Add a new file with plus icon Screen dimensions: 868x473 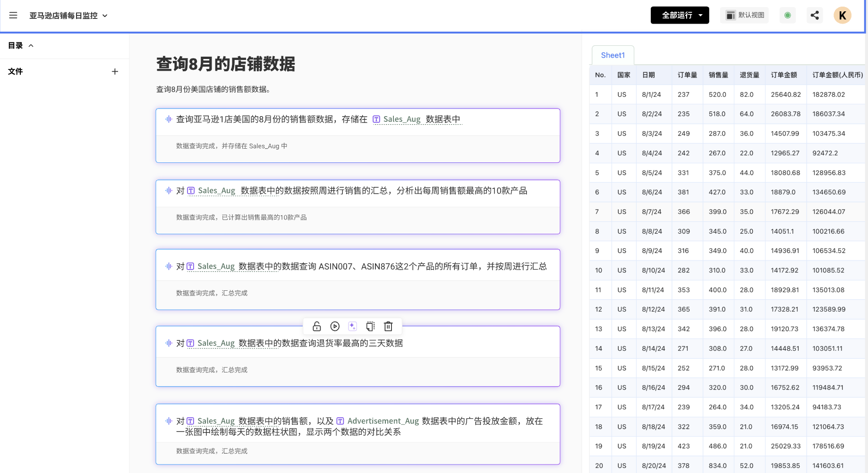115,72
